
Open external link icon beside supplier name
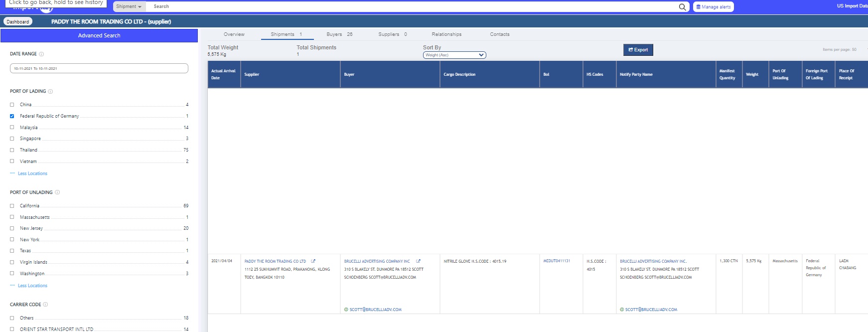click(313, 261)
